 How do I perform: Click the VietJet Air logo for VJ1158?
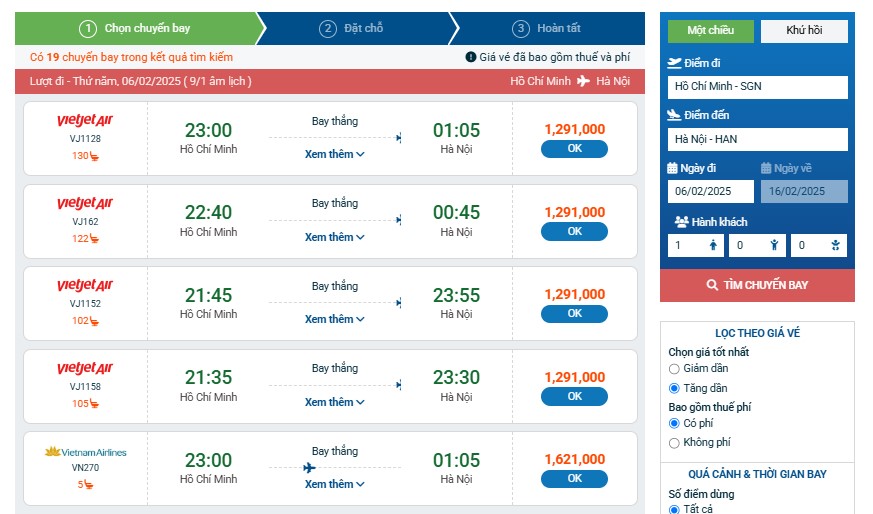[85, 368]
